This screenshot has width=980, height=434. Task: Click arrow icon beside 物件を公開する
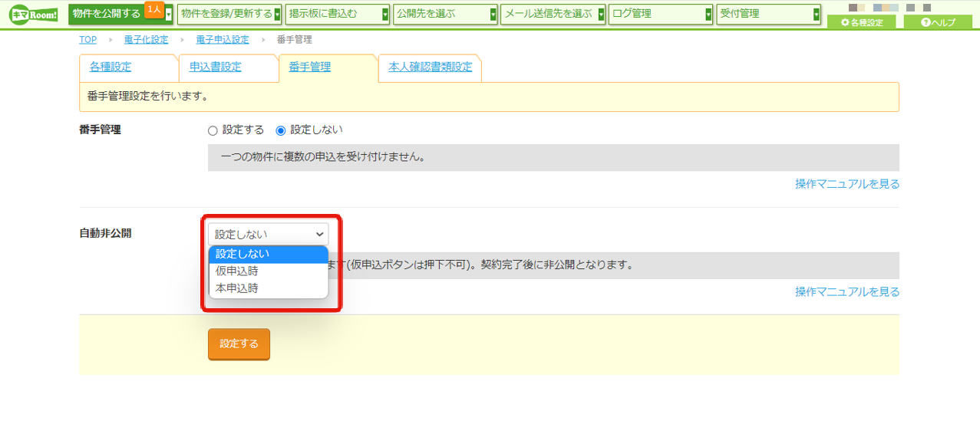coord(169,15)
